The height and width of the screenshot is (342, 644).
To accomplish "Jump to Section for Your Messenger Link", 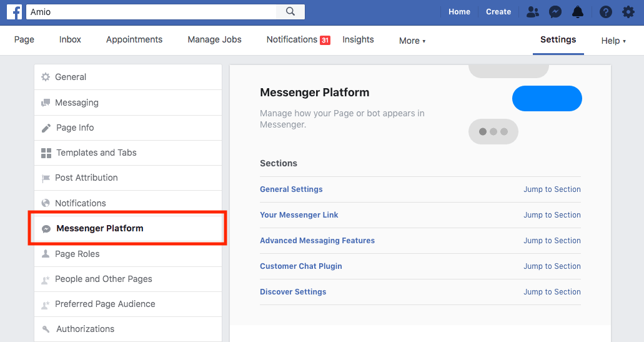I will (x=552, y=214).
